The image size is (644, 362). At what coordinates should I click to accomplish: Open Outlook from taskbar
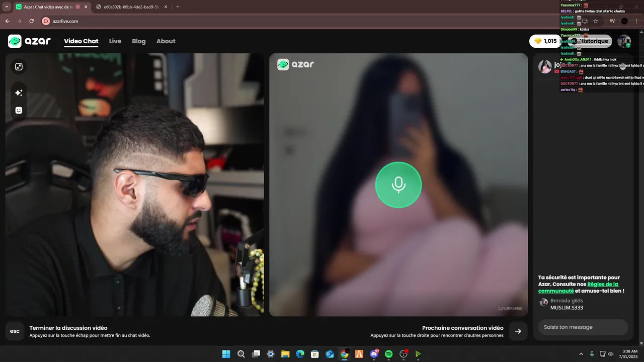point(330,354)
